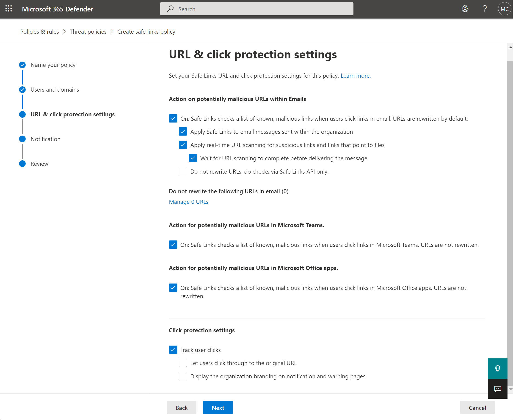
Task: Open the Learn more link
Action: (356, 76)
